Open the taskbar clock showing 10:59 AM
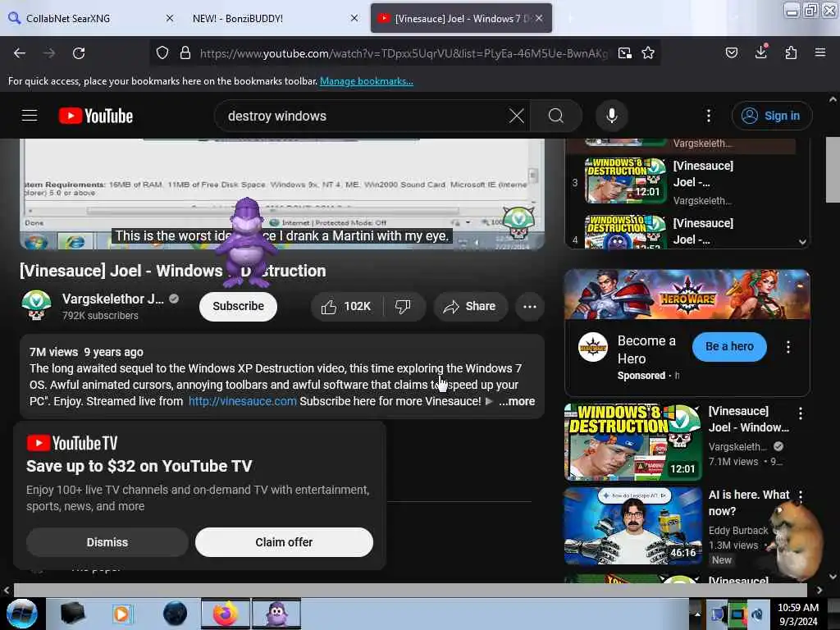Viewport: 840px width, 630px height. pos(797,614)
